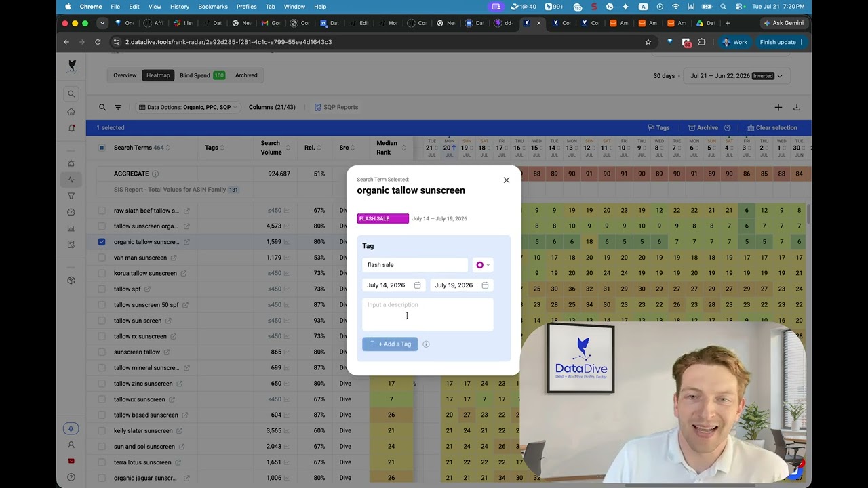Open the Columns (21/43) selector
Viewport: 868px width, 488px height.
coord(272,107)
